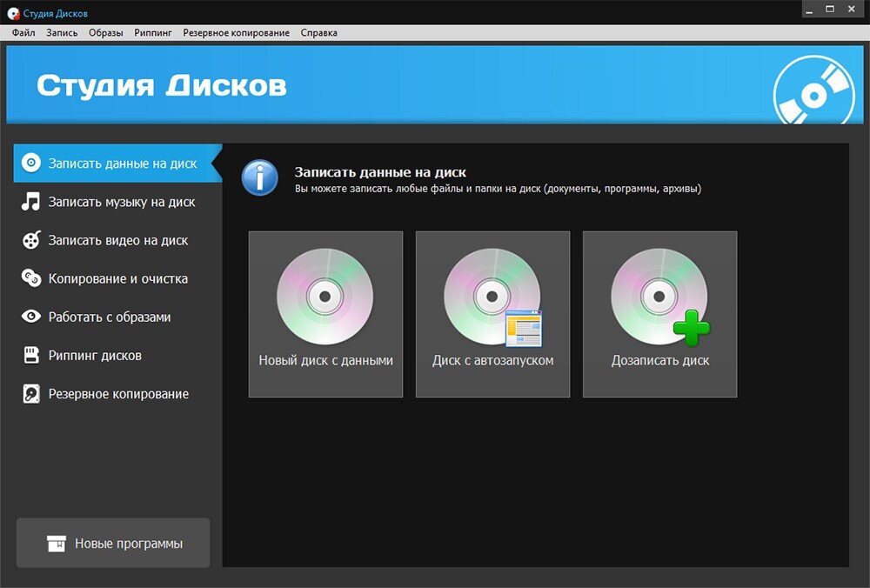Open the Запись menu
870x588 pixels.
(x=62, y=33)
